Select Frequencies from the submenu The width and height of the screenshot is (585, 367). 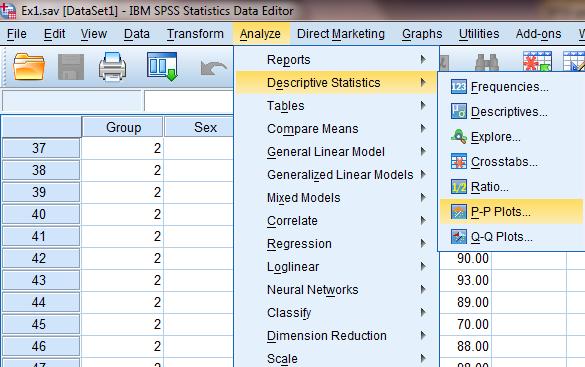[510, 87]
